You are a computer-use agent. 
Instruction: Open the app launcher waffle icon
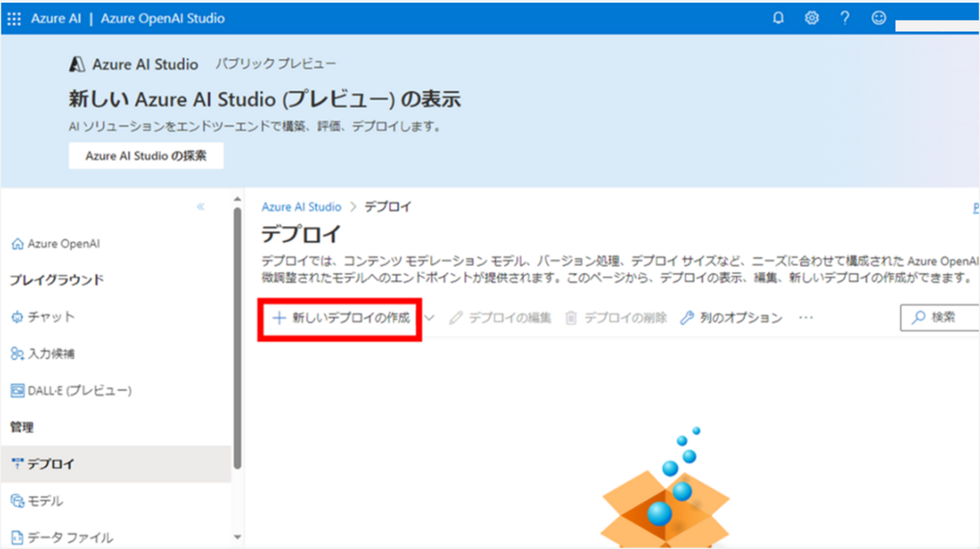[14, 18]
